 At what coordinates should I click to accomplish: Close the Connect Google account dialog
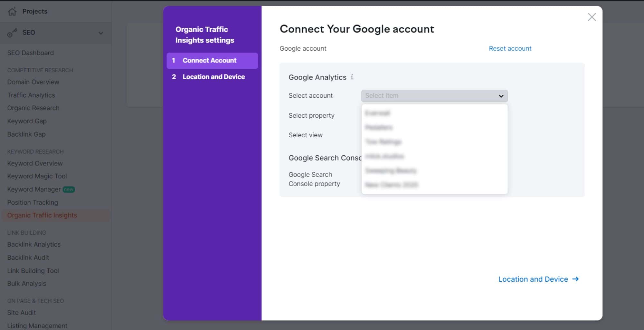tap(592, 17)
